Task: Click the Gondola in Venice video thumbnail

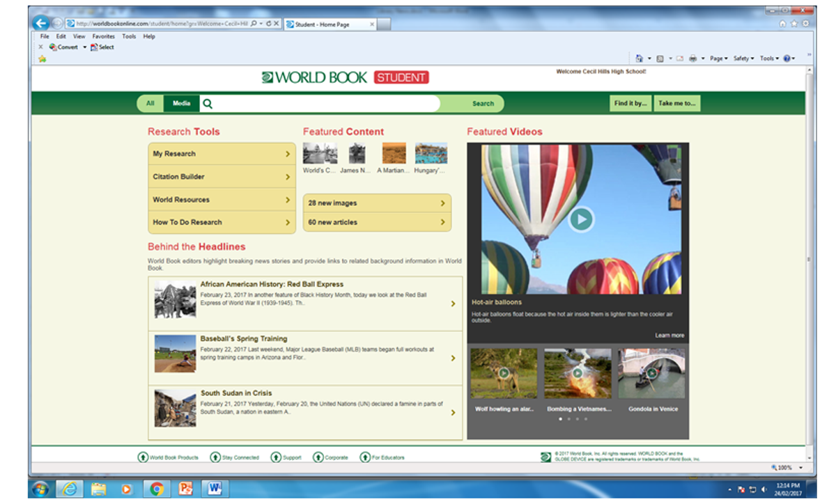Action: 651,375
